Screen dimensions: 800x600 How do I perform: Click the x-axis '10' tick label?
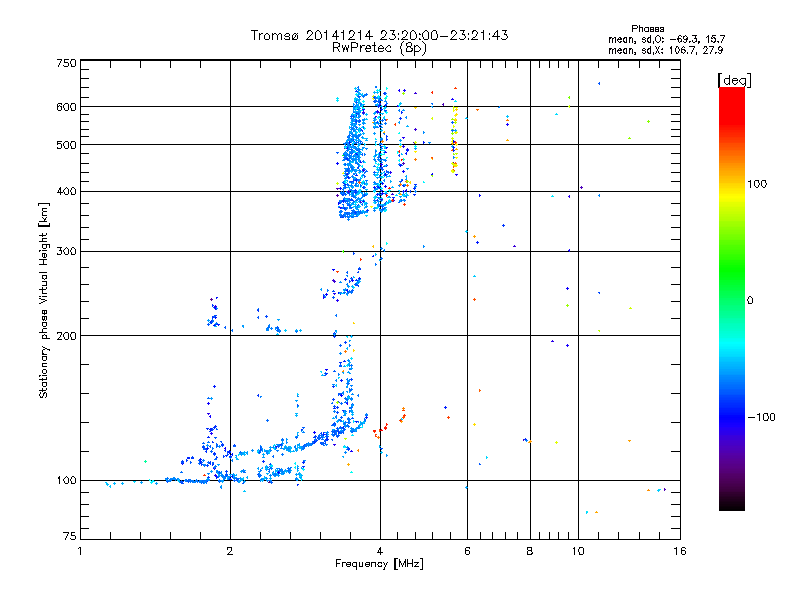(578, 551)
